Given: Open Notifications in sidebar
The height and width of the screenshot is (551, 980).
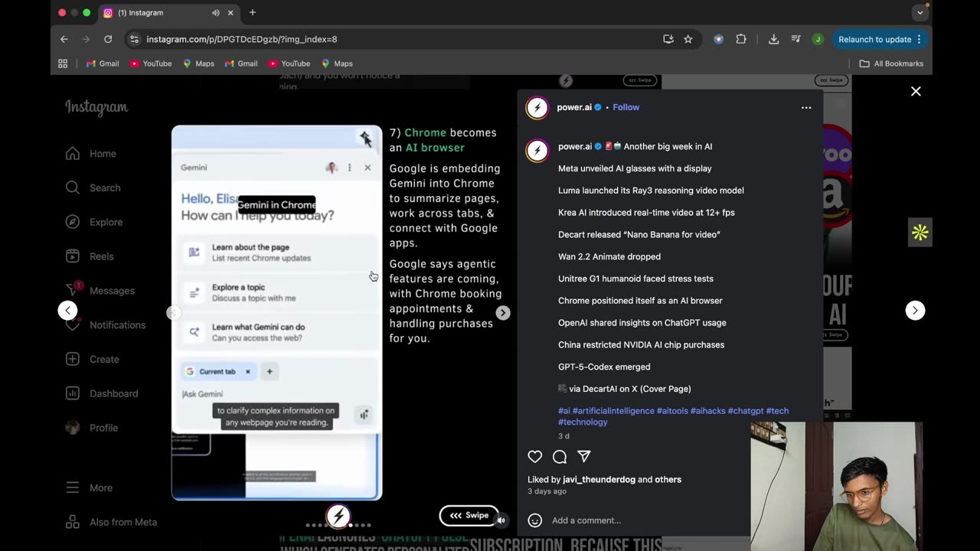Looking at the screenshot, I should click(x=105, y=325).
